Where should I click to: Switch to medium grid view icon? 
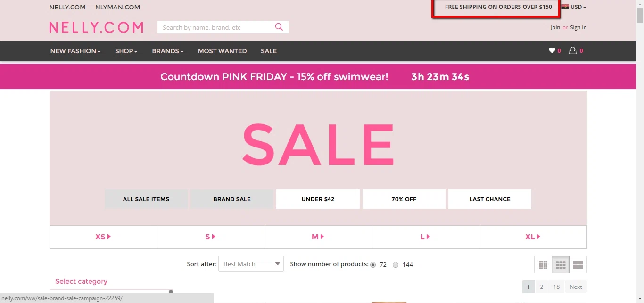click(561, 265)
